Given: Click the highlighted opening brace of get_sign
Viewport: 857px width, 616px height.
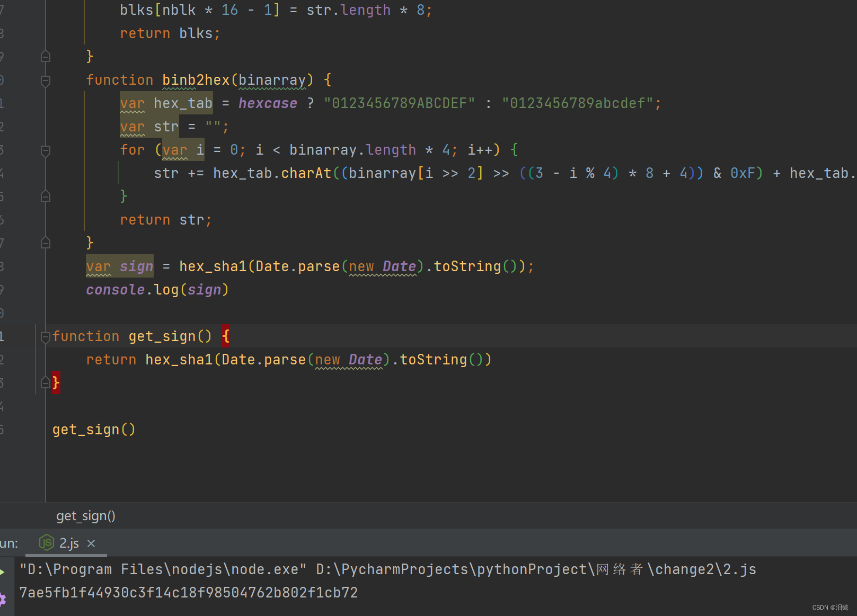Looking at the screenshot, I should pos(226,336).
